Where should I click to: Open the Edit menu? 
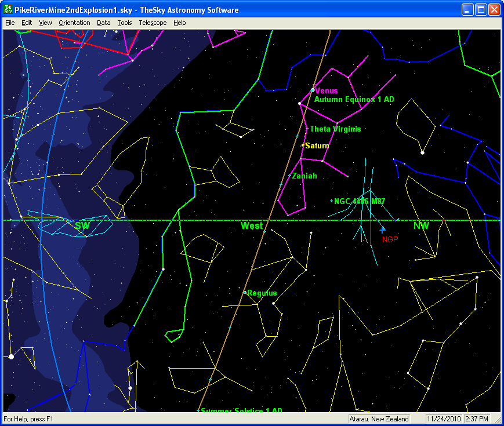[27, 23]
